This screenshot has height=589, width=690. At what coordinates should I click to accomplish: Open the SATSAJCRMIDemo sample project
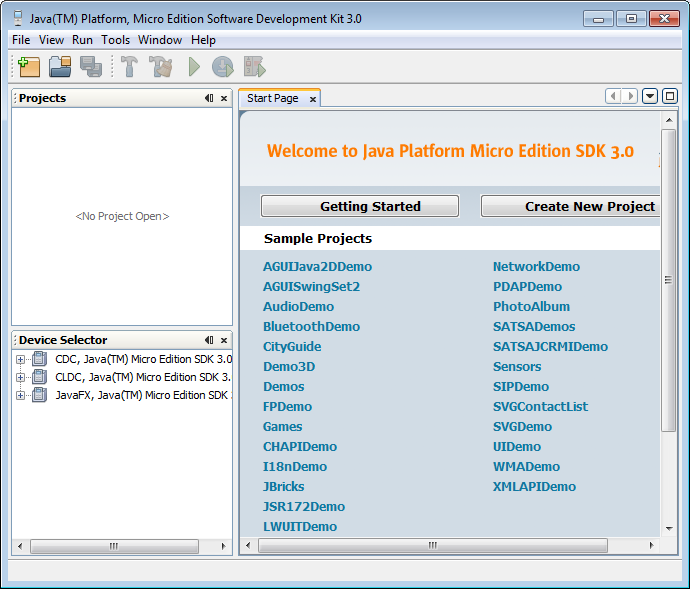click(551, 347)
